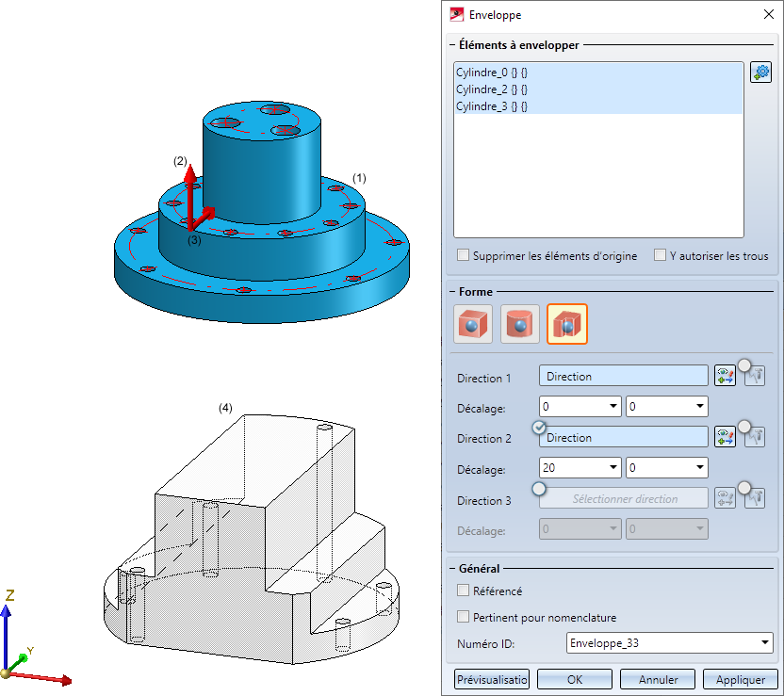Click the Direction 2 pick-direction icon
This screenshot has height=696, width=784.
click(x=725, y=438)
